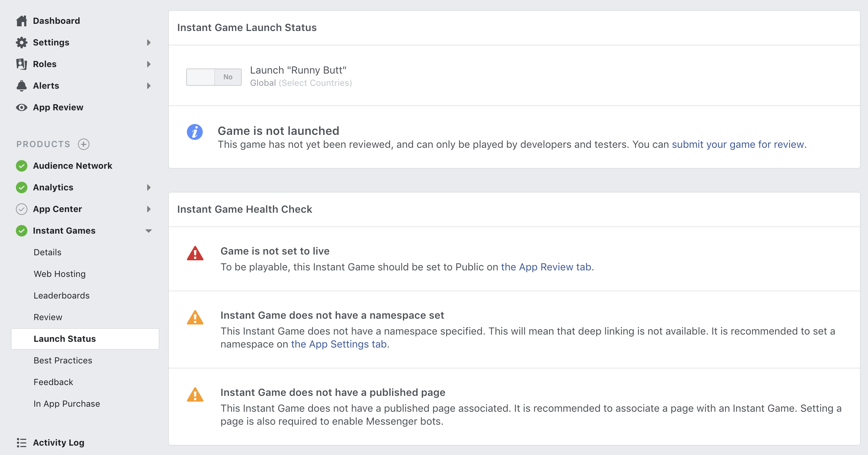Click the blue info icon

[195, 132]
